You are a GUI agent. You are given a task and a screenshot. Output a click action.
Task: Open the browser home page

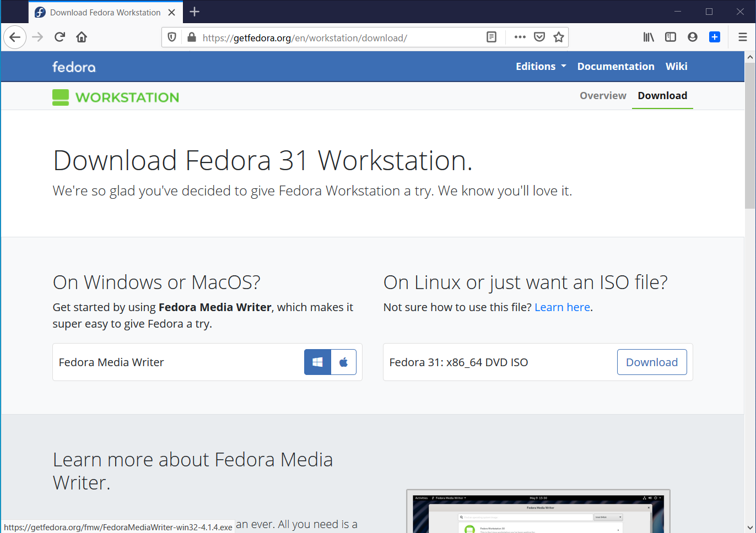(x=82, y=37)
